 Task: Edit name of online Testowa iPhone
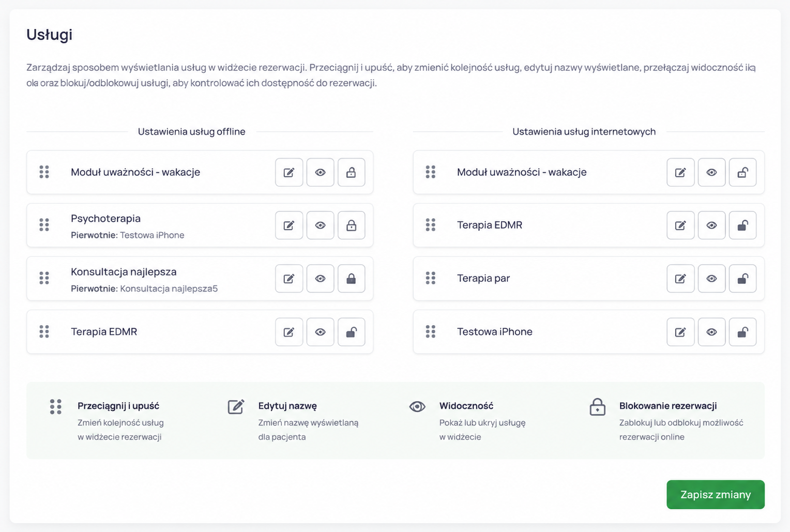point(680,332)
